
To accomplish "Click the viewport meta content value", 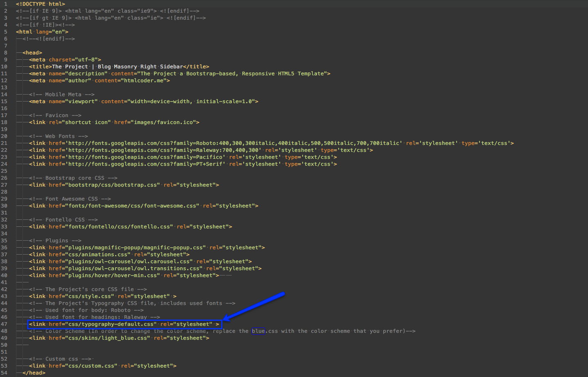I will (193, 102).
